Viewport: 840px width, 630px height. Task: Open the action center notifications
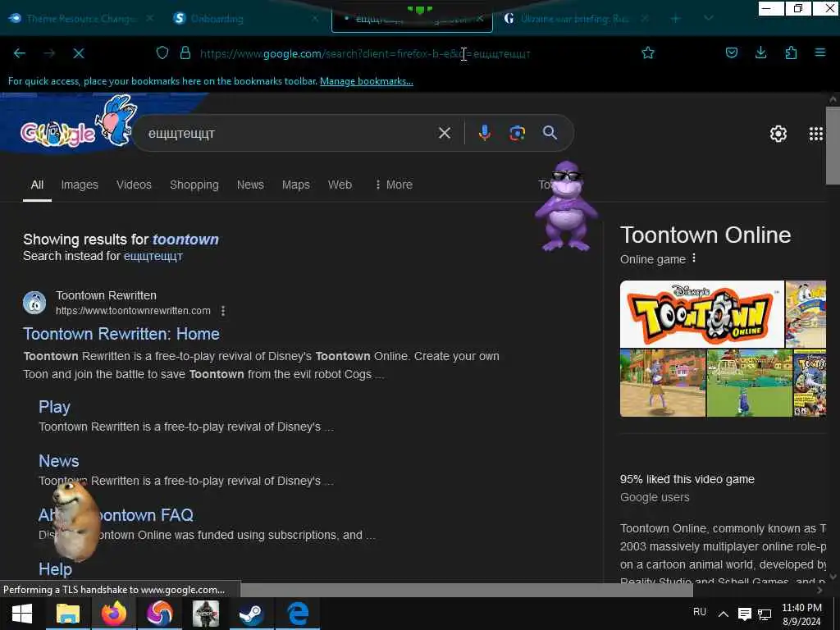(x=744, y=614)
